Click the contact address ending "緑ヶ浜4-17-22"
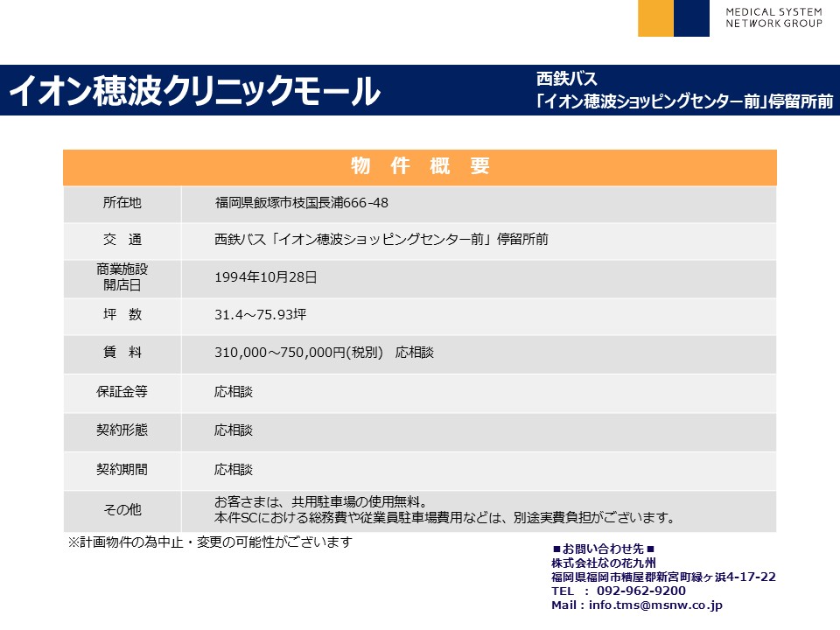Image resolution: width=840 pixels, height=630 pixels. 664,577
